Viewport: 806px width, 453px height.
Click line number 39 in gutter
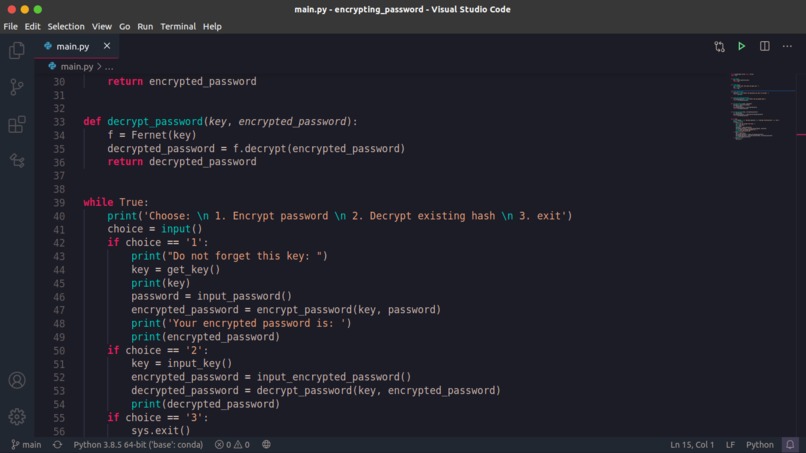59,203
